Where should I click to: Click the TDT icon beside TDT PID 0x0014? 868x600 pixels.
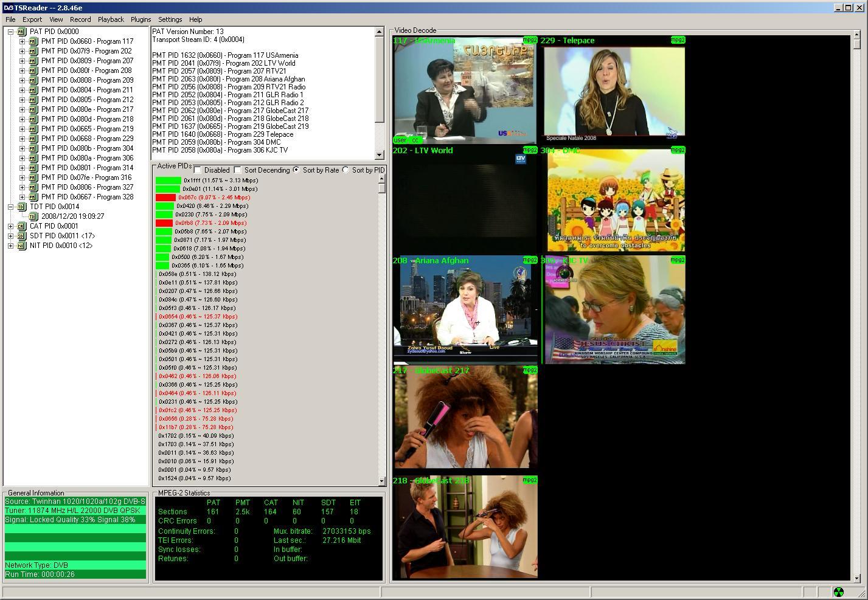tap(22, 207)
